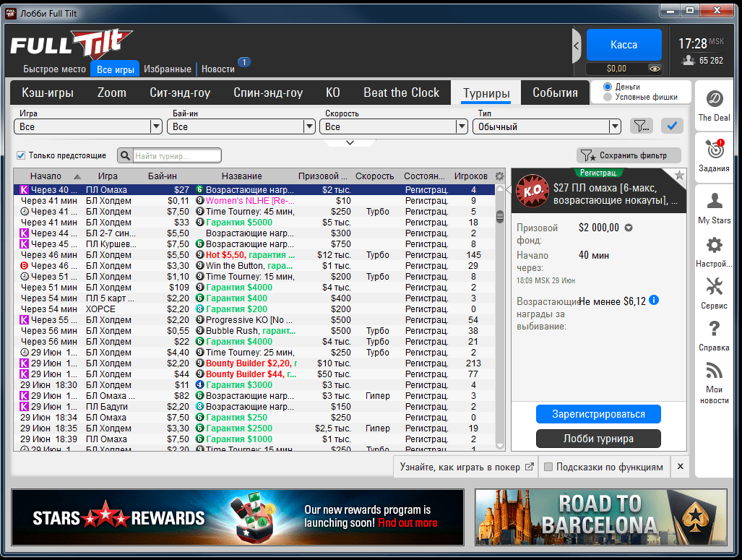Click K icon on Progressive KO row
The height and width of the screenshot is (560, 742).
pos(24,320)
